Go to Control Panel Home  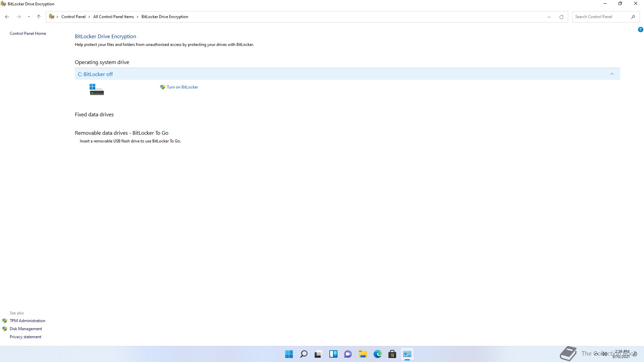click(x=28, y=34)
